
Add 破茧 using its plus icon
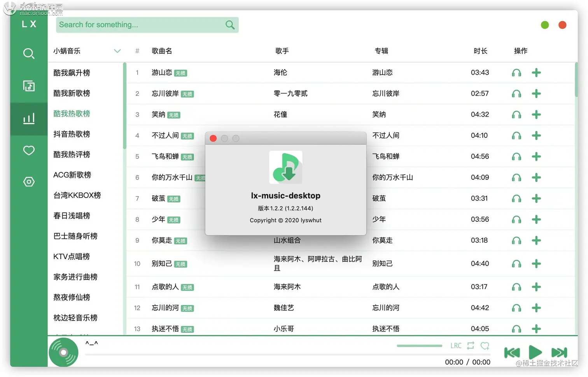(536, 199)
